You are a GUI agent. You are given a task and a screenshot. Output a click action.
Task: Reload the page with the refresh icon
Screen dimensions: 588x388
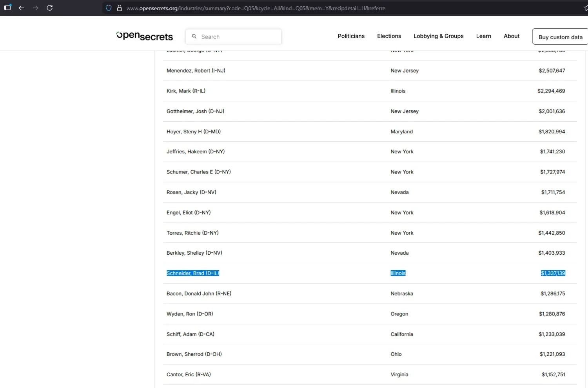[x=50, y=8]
